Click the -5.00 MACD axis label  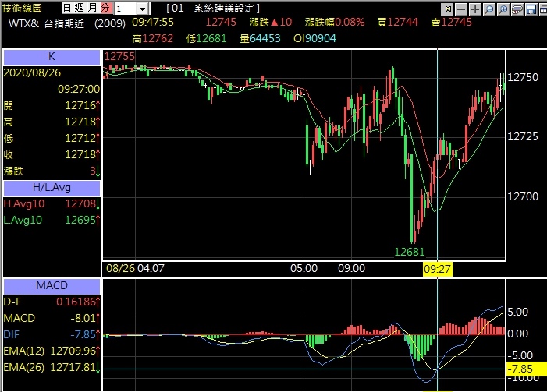[520, 356]
